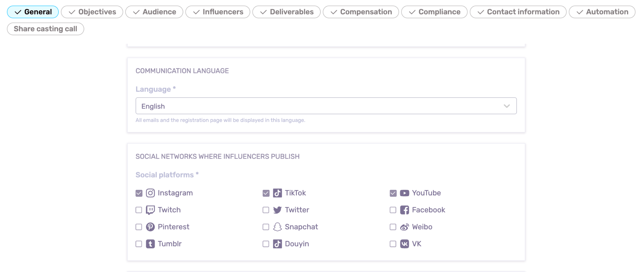Tick the VK platform checkbox
Viewport: 644px width, 272px height.
393,244
